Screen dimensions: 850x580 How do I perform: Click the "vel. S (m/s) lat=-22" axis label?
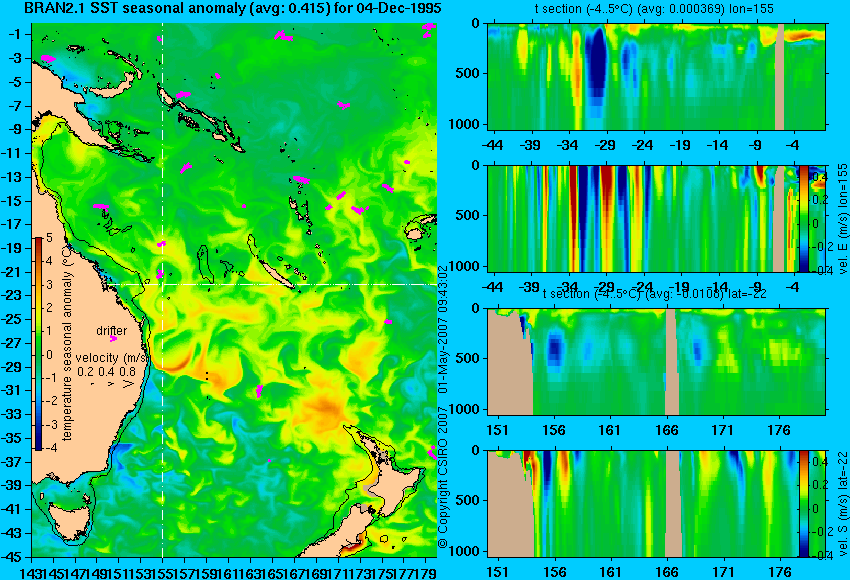pyautogui.click(x=842, y=504)
